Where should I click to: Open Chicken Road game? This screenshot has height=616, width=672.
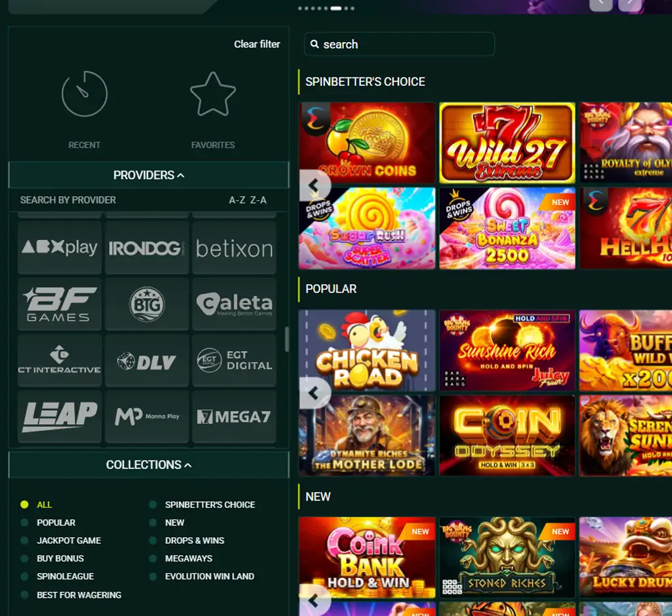[367, 350]
